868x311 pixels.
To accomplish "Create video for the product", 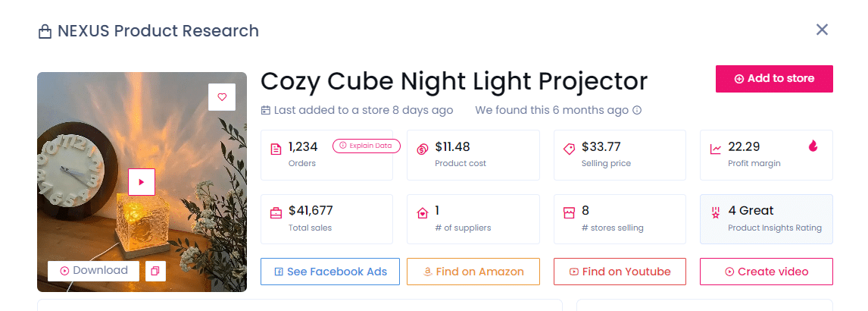I will [x=766, y=272].
